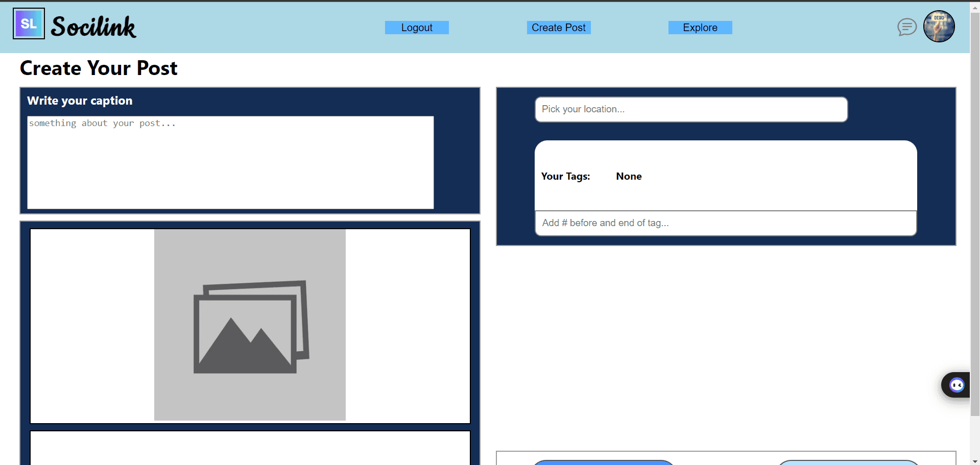This screenshot has height=465, width=980.
Task: Click the vertical page scrollbar thumb
Action: 975,204
